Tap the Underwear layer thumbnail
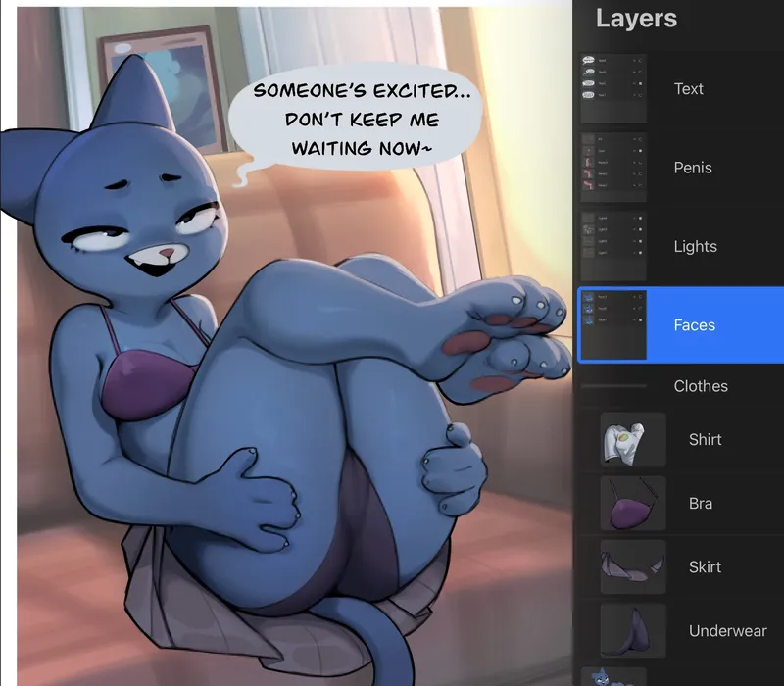This screenshot has height=686, width=784. pyautogui.click(x=633, y=630)
